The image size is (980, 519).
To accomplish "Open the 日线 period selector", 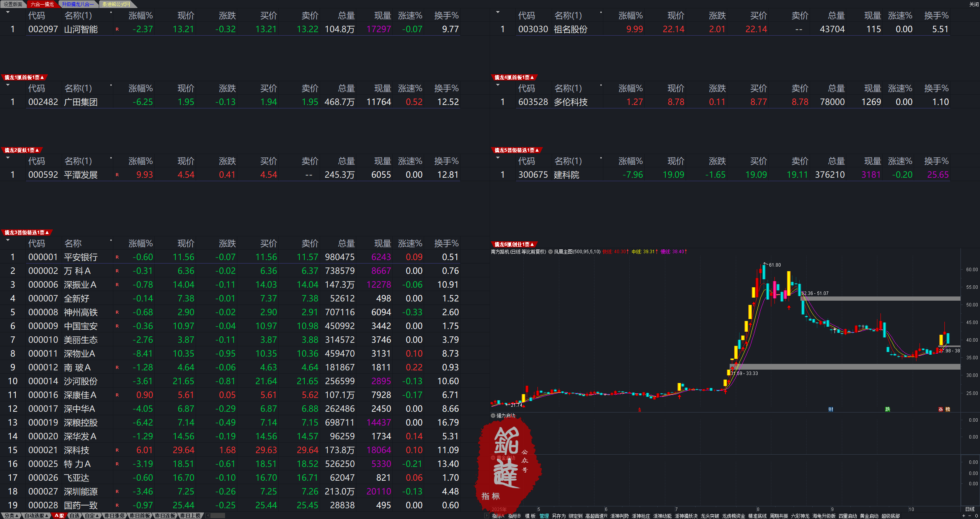I will pos(970,509).
